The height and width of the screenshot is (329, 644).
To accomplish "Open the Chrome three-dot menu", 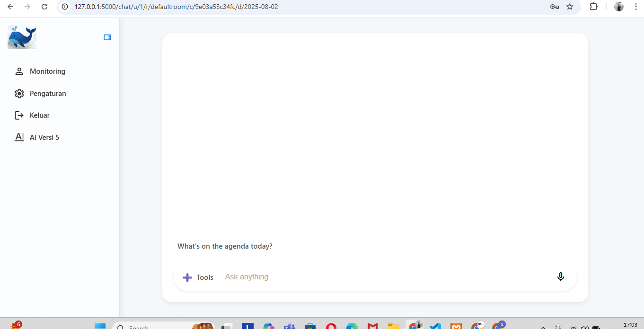I will pyautogui.click(x=636, y=7).
